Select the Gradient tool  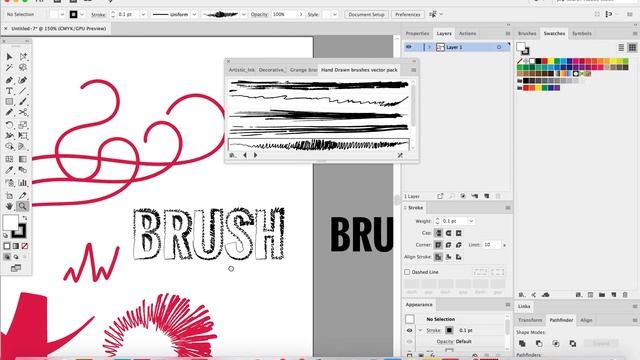(x=23, y=159)
